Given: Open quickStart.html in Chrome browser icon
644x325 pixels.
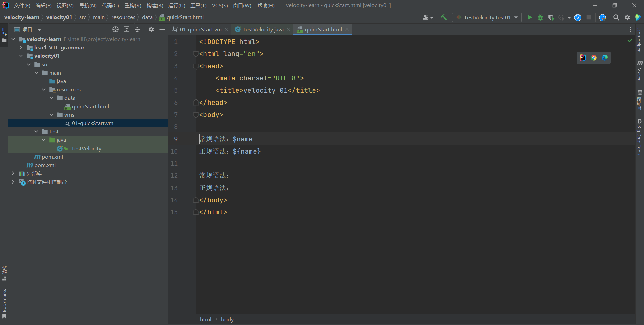Looking at the screenshot, I should (x=594, y=58).
